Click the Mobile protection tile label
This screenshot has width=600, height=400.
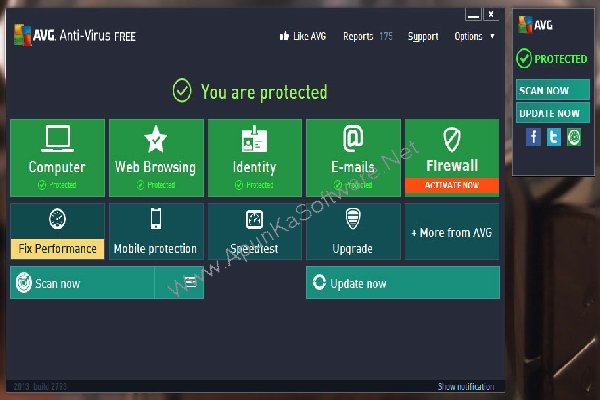[155, 249]
